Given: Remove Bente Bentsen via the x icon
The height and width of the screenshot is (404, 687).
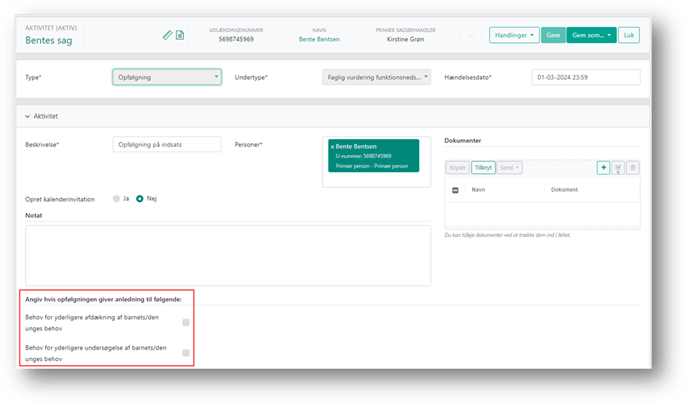Looking at the screenshot, I should pos(332,147).
